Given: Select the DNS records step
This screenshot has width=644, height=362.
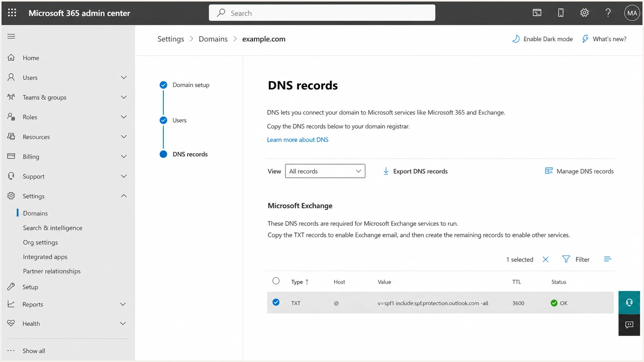Looking at the screenshot, I should pyautogui.click(x=190, y=154).
